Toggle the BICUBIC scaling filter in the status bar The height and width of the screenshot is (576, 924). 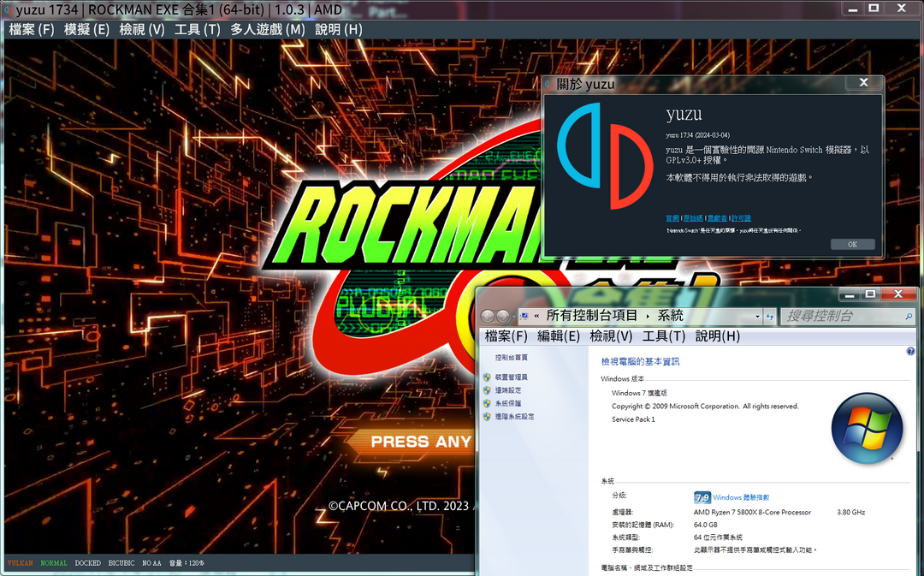(121, 563)
